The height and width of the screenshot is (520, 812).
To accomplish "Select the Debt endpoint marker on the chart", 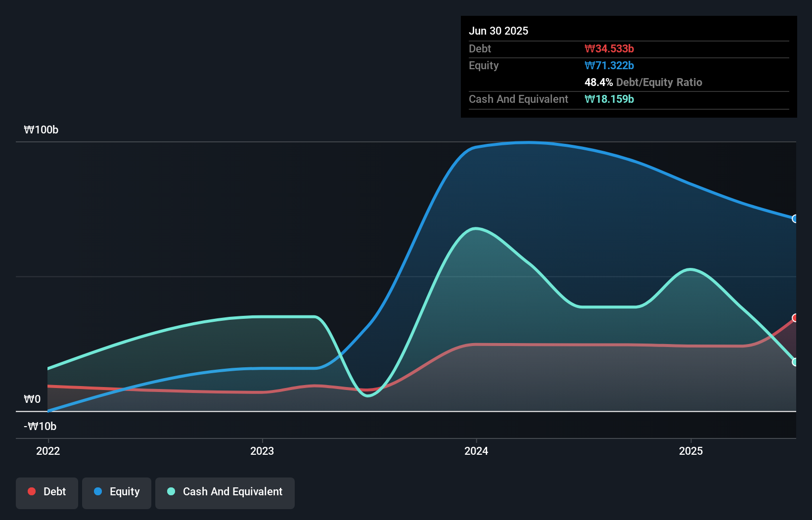I will (795, 318).
